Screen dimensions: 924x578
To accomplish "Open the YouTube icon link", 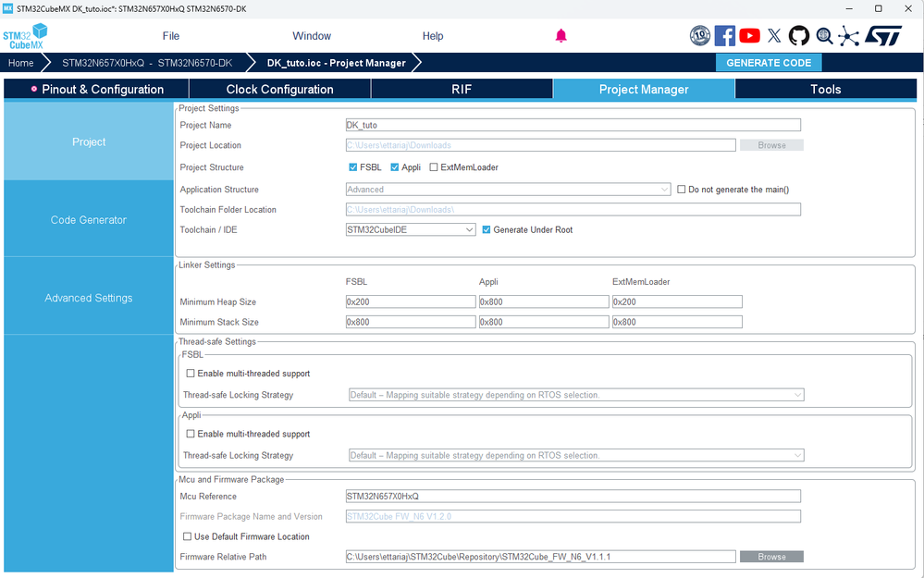I will 749,36.
